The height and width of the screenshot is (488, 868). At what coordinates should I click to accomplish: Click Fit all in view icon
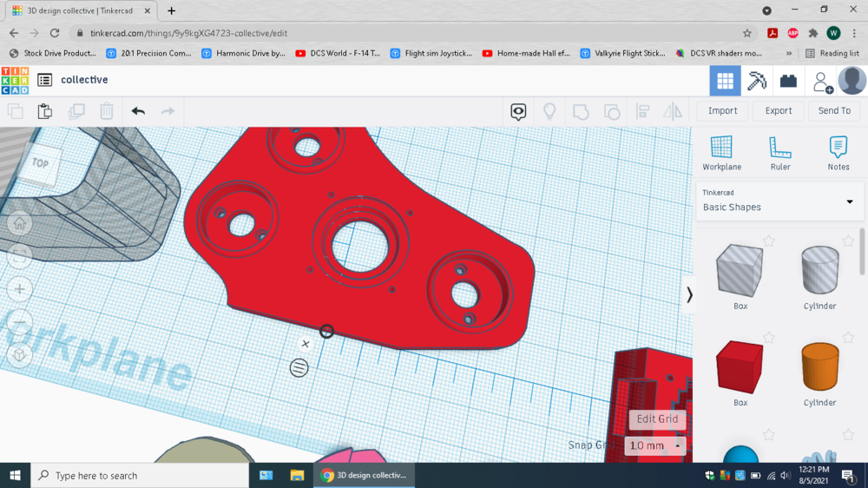pyautogui.click(x=19, y=256)
